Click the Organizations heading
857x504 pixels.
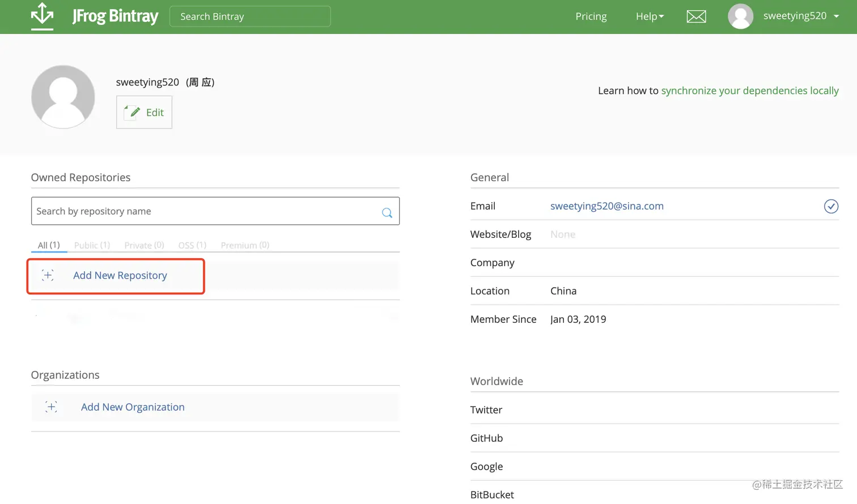[x=65, y=375]
